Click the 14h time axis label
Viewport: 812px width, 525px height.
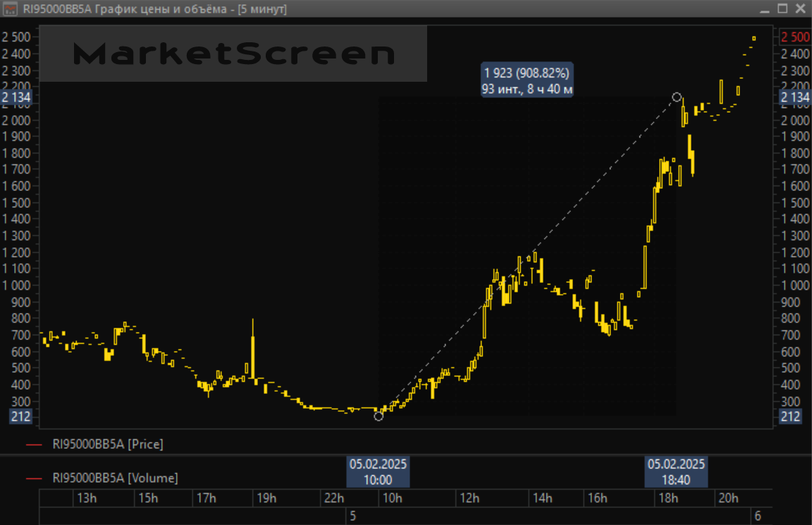542,498
